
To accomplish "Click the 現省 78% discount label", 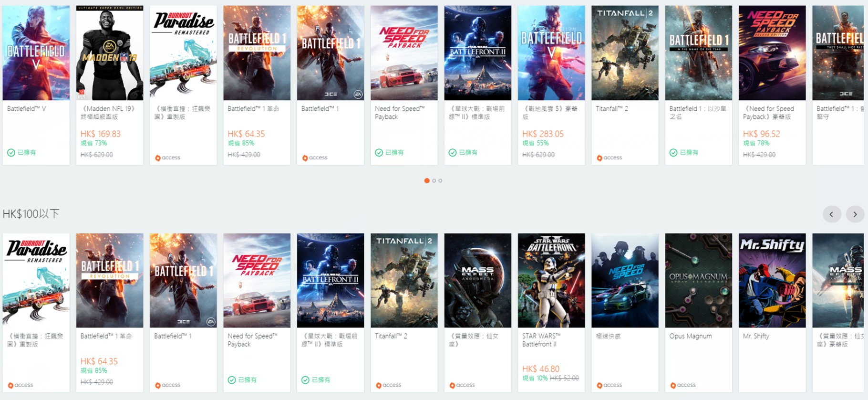I will click(756, 143).
